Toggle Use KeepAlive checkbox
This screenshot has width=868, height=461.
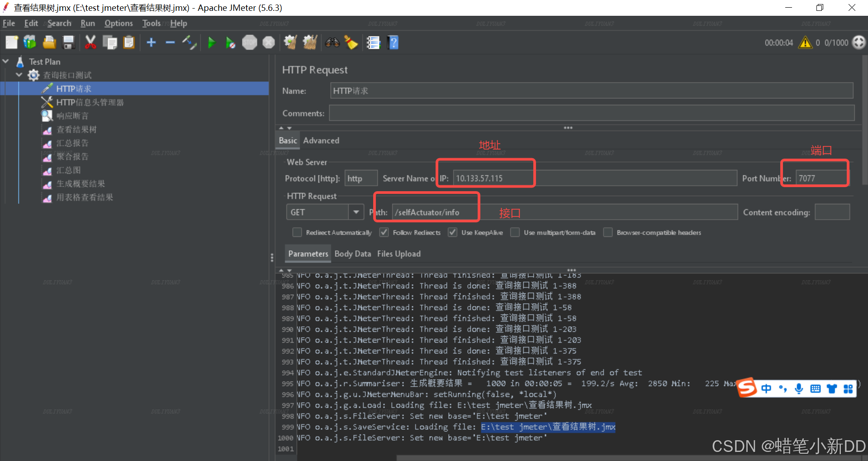(x=452, y=232)
